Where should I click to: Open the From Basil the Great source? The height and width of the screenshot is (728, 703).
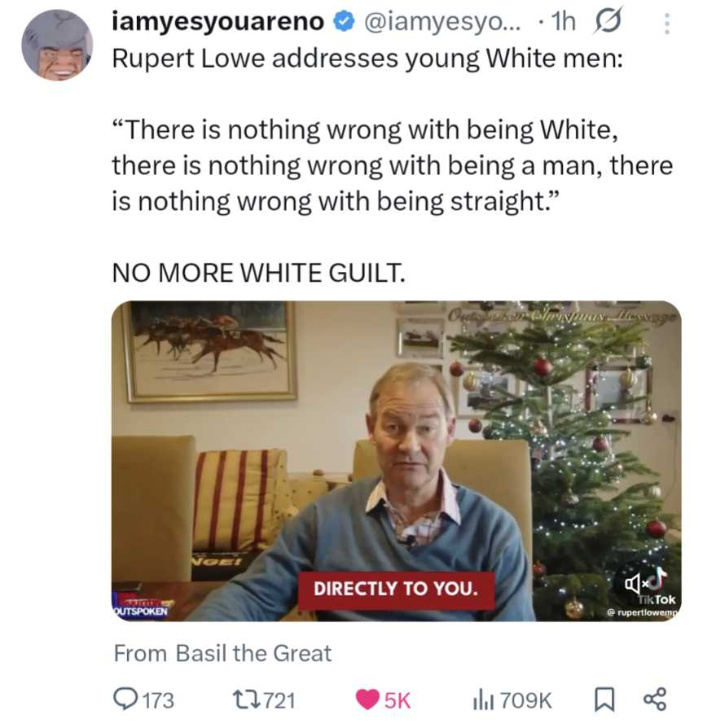pos(223,653)
